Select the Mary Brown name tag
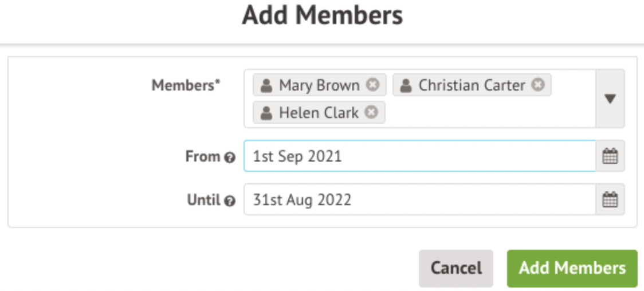 (x=319, y=85)
